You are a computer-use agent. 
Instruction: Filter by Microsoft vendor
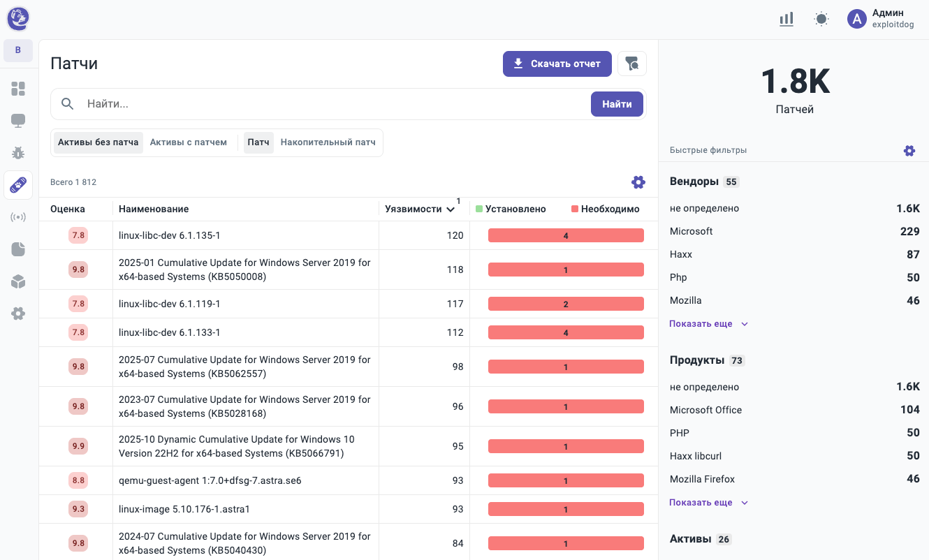click(x=692, y=231)
